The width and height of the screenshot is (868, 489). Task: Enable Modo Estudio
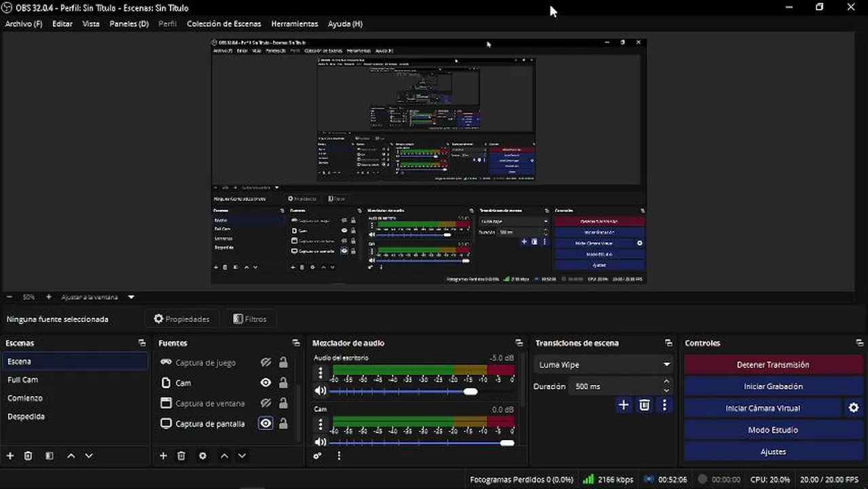[x=773, y=430]
